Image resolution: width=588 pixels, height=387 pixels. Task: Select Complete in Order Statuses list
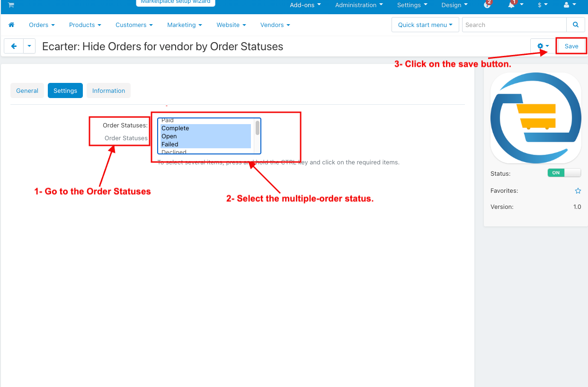205,128
